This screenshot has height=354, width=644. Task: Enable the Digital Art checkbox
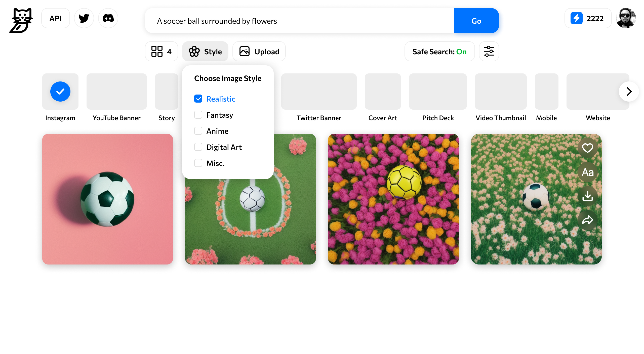(198, 147)
